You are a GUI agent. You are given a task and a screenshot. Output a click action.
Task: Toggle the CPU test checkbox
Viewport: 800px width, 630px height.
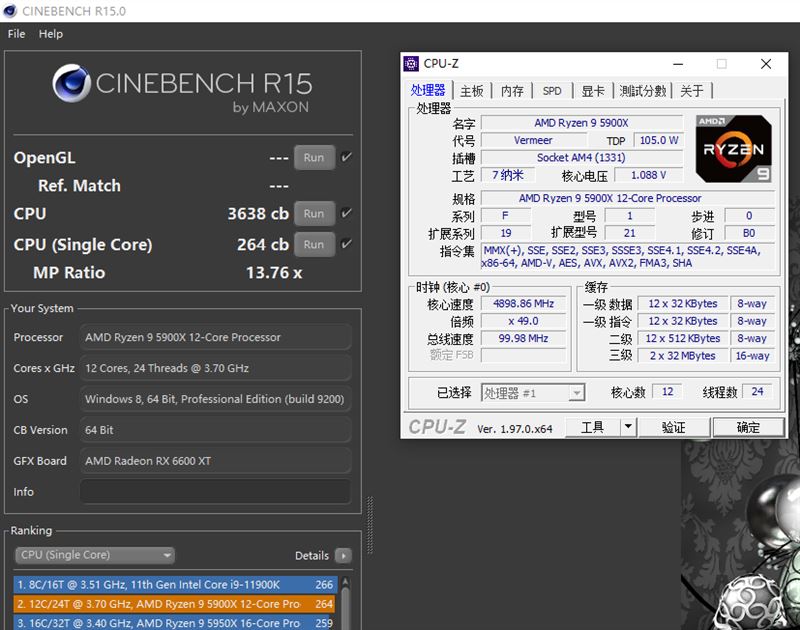point(346,213)
